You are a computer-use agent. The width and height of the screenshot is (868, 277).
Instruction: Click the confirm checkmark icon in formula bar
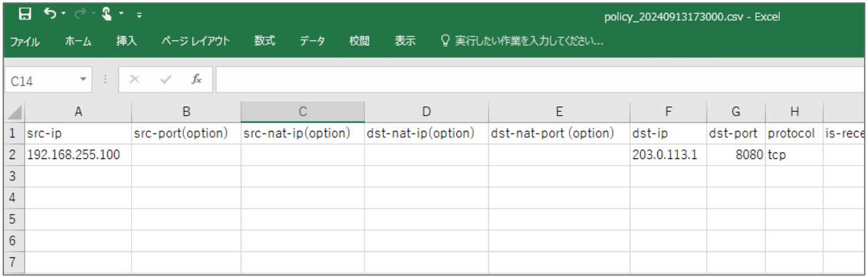click(x=165, y=80)
